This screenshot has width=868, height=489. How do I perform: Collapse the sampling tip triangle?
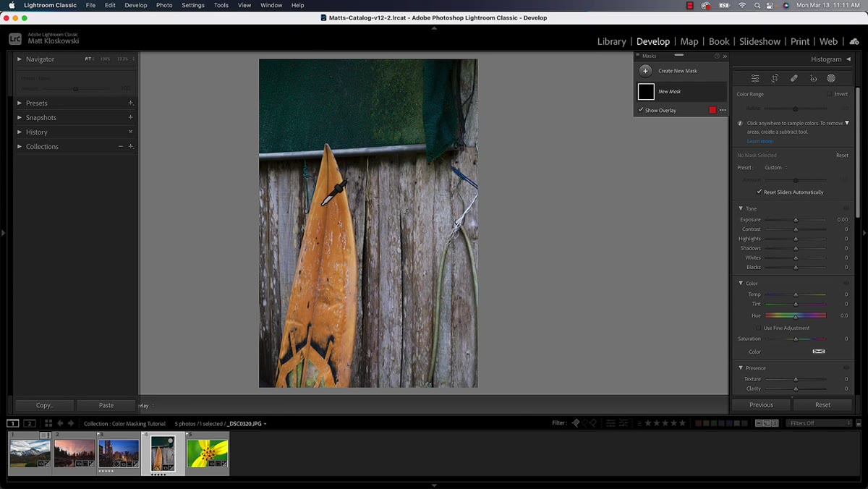[847, 123]
